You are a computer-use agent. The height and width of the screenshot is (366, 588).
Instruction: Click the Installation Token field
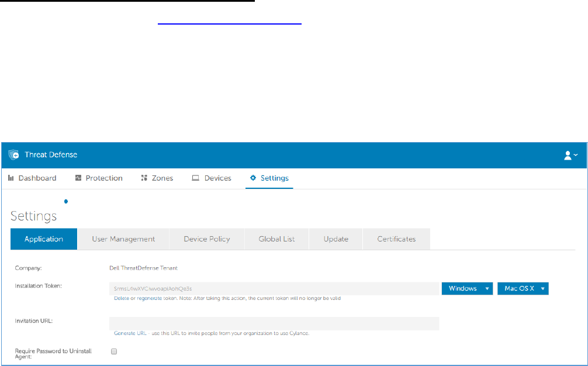[x=274, y=289]
